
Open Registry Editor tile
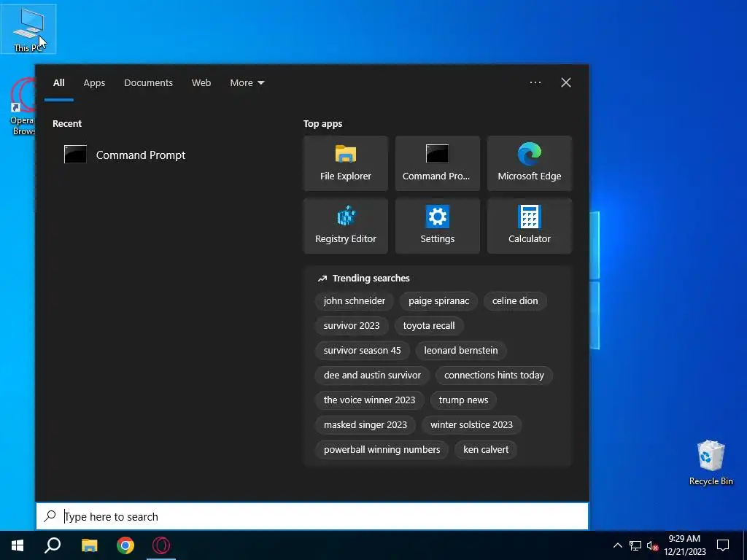tap(345, 226)
